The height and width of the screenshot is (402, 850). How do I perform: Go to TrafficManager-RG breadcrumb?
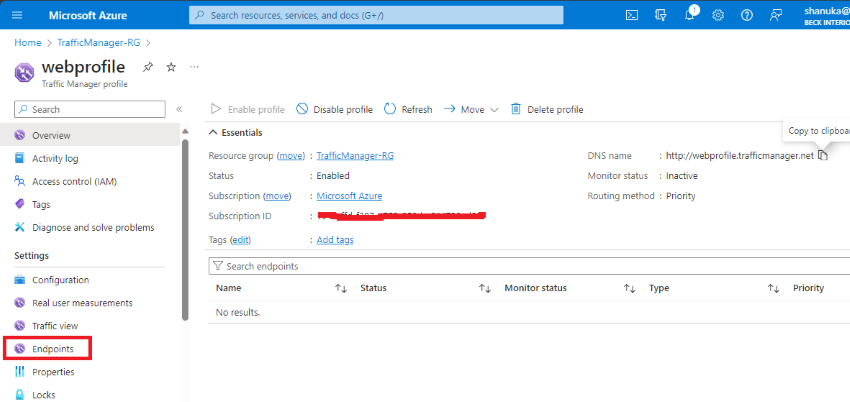(101, 42)
